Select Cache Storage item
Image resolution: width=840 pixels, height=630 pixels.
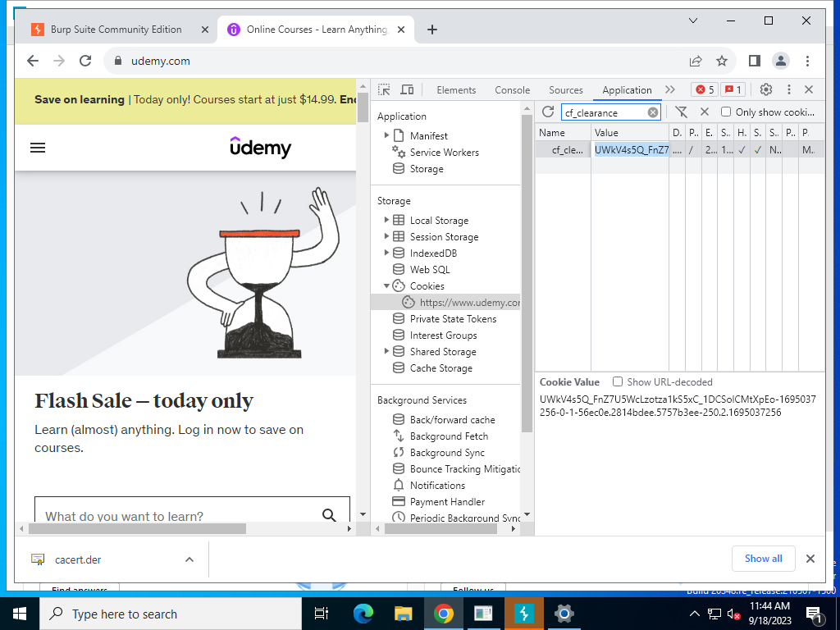click(441, 368)
